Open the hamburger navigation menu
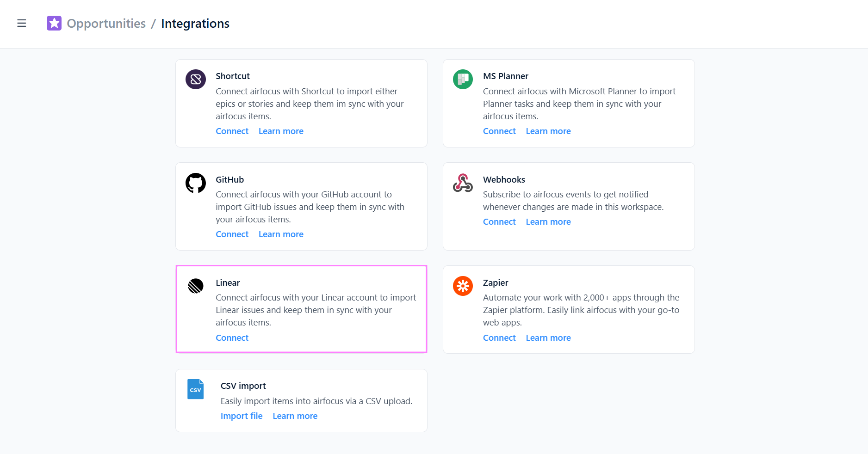This screenshot has width=868, height=454. 22,23
